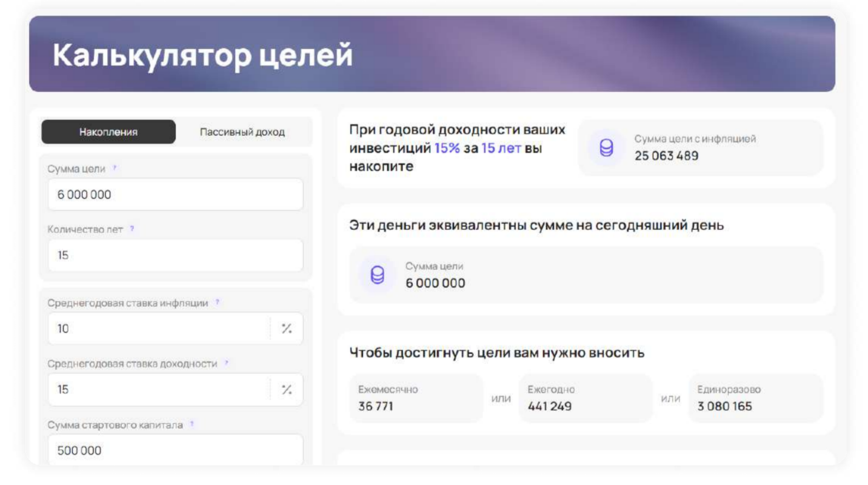This screenshot has height=485, width=868.
Task: Select the Единоразово 3 080 165 contribution card
Action: tap(756, 398)
